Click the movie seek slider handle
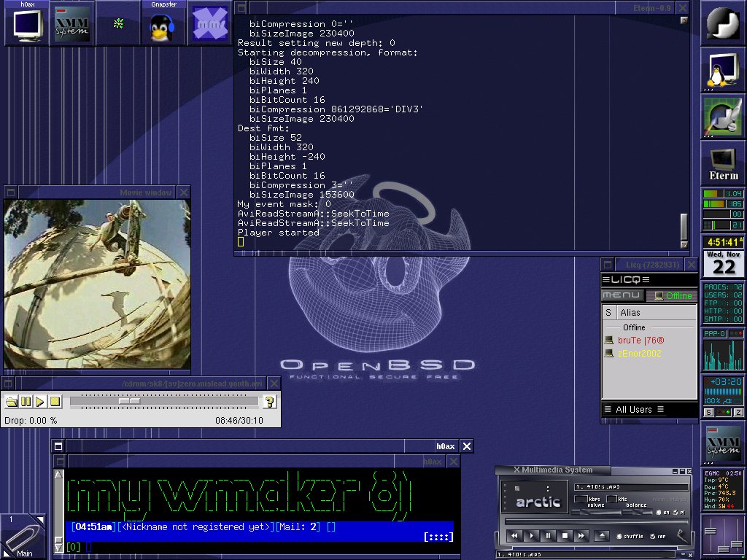Screen dimensions: 747x560 click(x=129, y=402)
